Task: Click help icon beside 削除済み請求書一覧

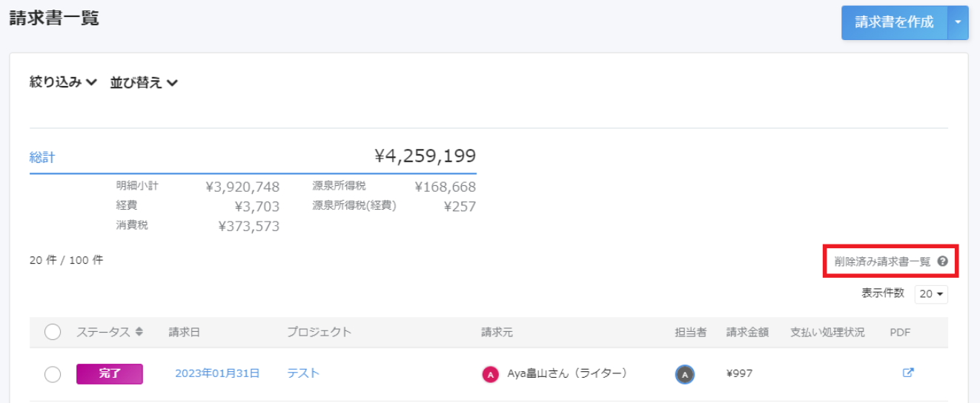Action: (942, 262)
